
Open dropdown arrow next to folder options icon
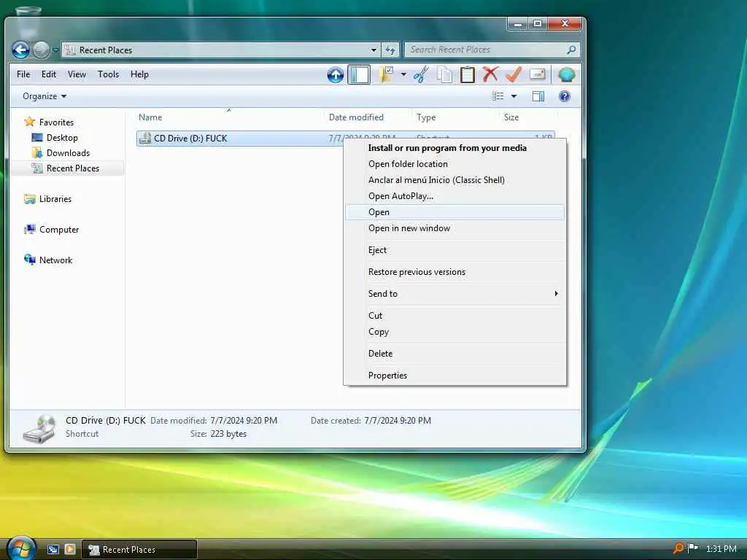(403, 75)
